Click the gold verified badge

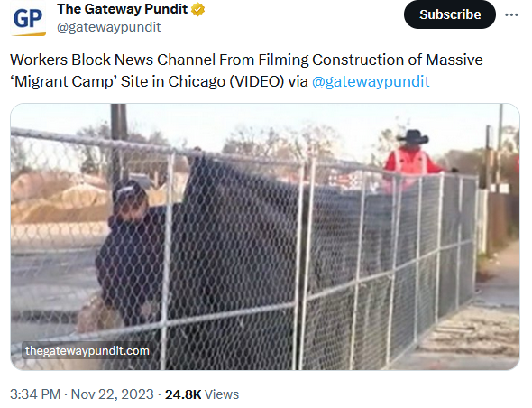[197, 10]
